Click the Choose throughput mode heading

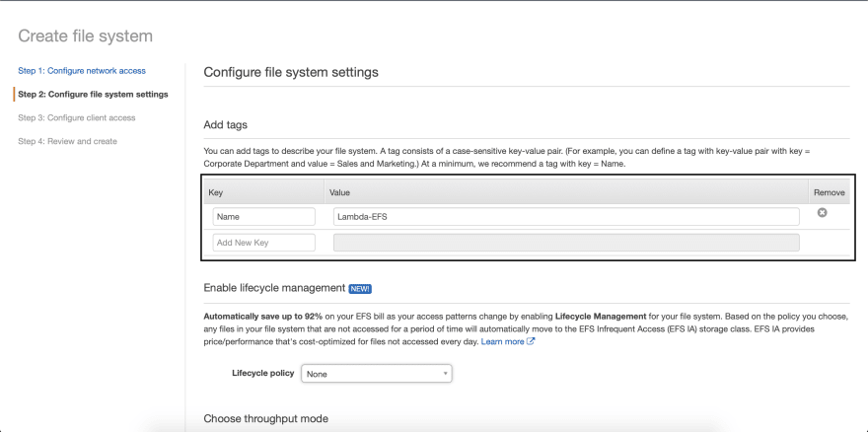pos(265,418)
